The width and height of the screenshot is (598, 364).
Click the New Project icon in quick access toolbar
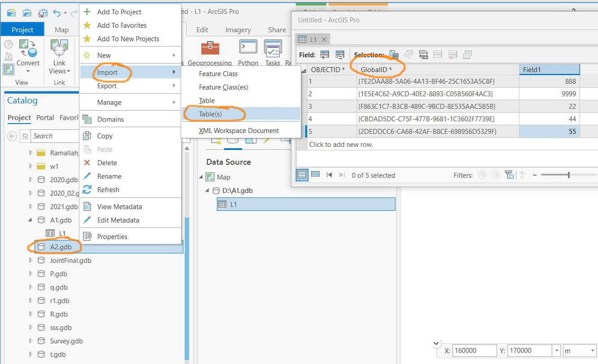pyautogui.click(x=11, y=13)
